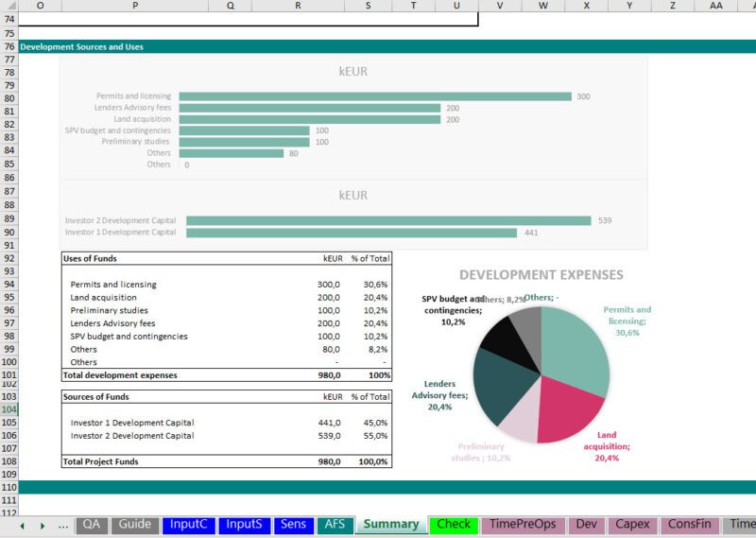Viewport: 756px width, 538px height.
Task: Click the Uses of Funds table header
Action: [90, 259]
